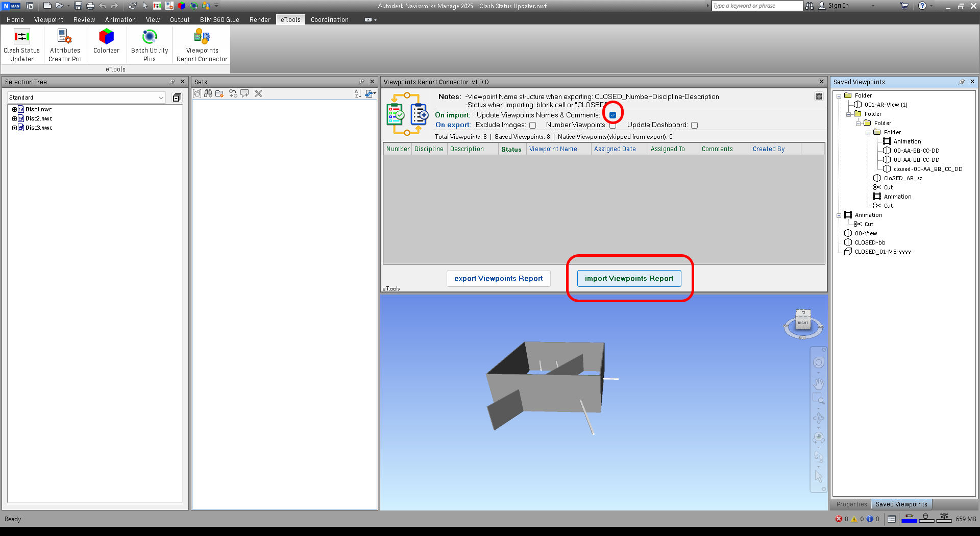980x536 pixels.
Task: Select the Walk footprints tool
Action: [x=818, y=456]
